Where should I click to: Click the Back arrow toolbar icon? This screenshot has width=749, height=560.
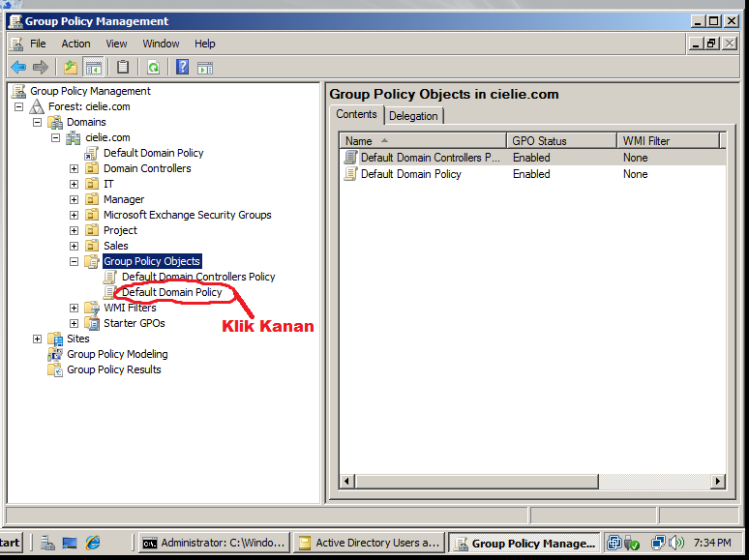pos(18,68)
